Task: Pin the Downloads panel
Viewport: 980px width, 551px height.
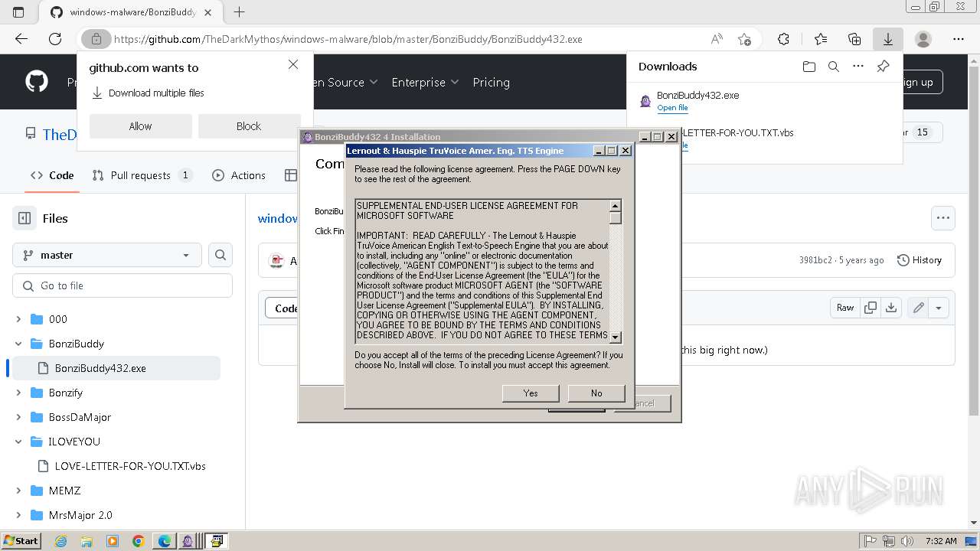Action: point(883,67)
